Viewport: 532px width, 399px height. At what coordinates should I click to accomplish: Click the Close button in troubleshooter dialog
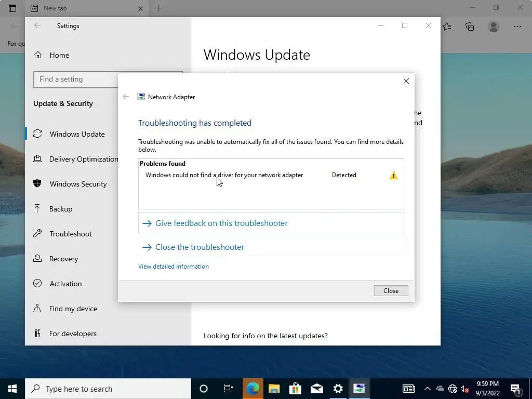coord(391,291)
